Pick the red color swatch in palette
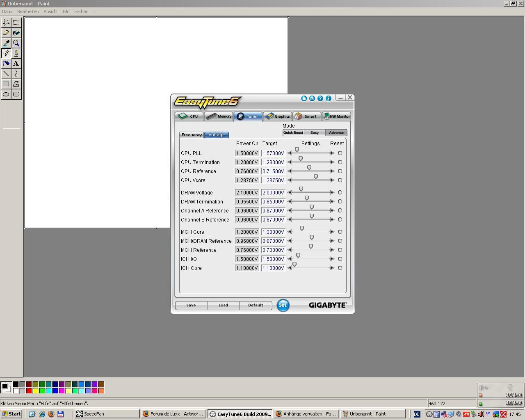 pos(29,391)
